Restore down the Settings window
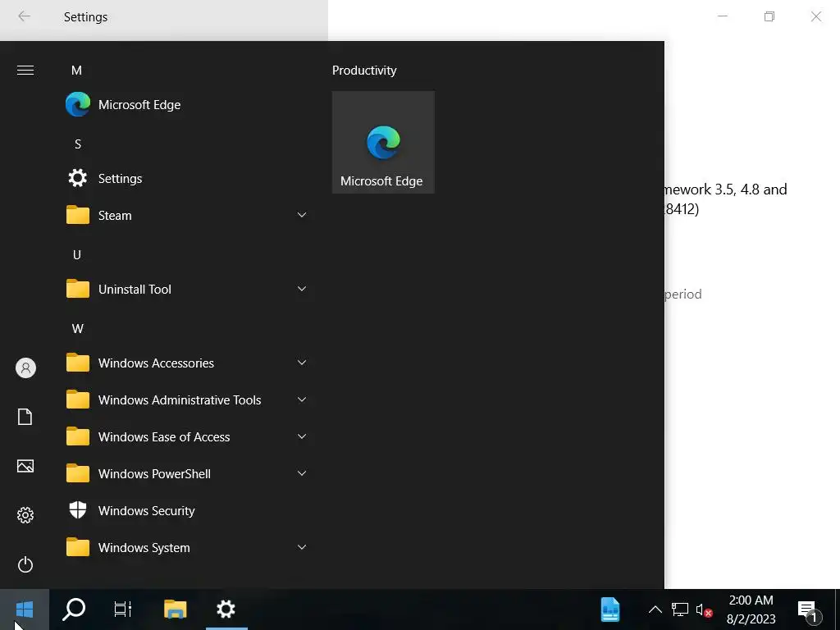 pyautogui.click(x=769, y=16)
